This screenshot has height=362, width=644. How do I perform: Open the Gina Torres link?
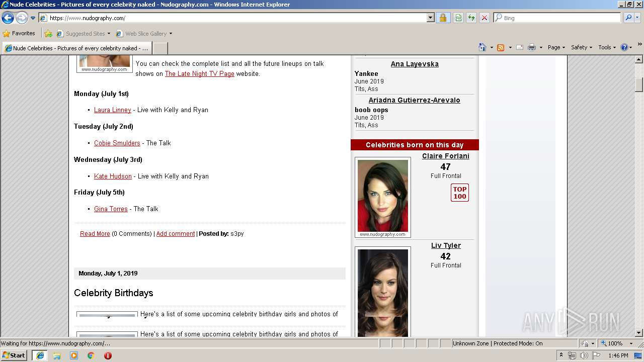coord(111,209)
